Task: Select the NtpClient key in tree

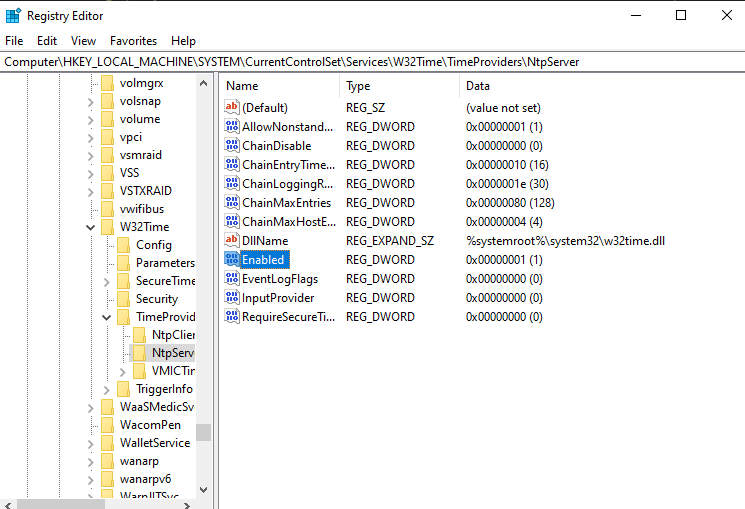Action: click(172, 335)
